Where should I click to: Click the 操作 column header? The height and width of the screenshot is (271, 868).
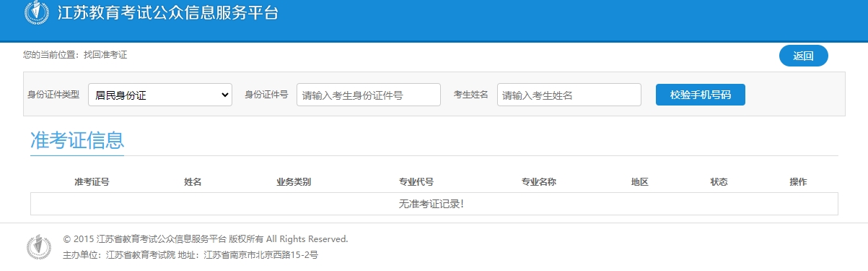(x=799, y=182)
